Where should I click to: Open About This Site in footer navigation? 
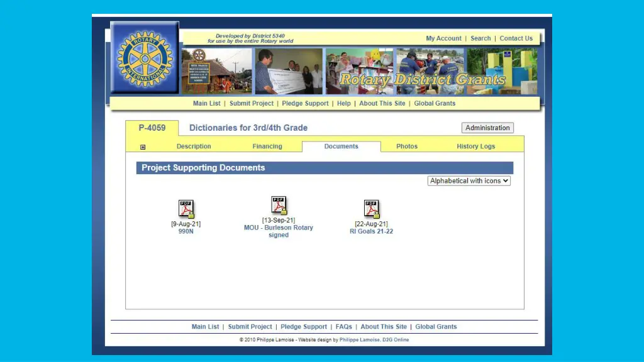tap(384, 327)
